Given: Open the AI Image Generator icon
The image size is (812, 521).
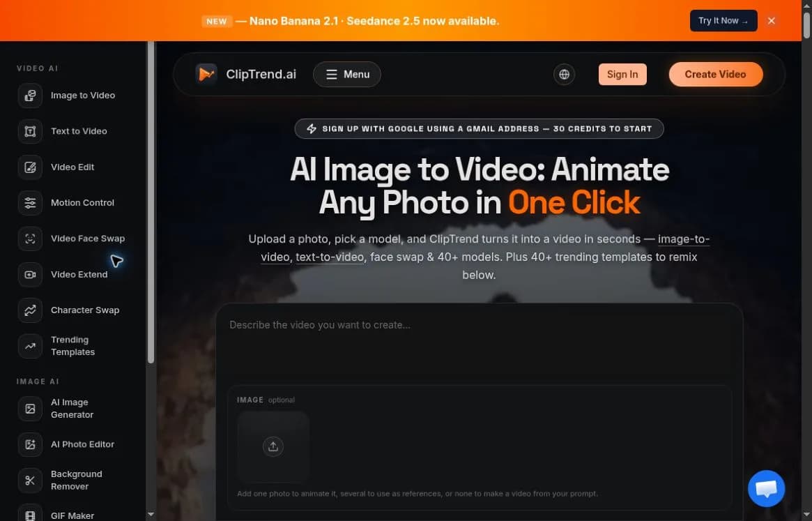Looking at the screenshot, I should (30, 409).
